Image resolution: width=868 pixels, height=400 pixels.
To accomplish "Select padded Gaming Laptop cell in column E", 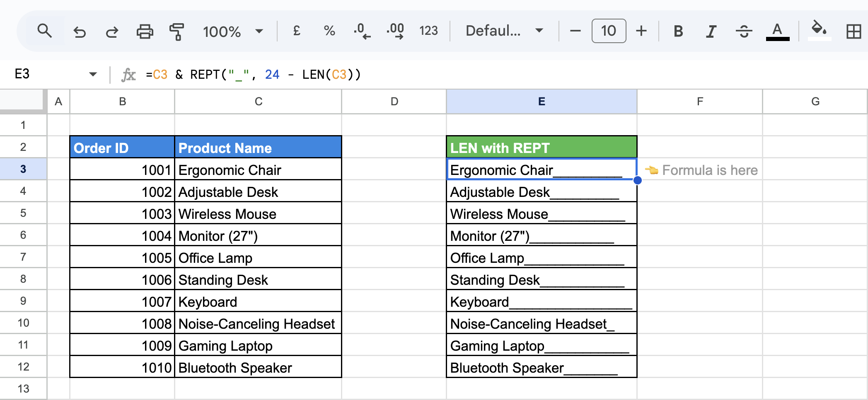I will point(542,345).
